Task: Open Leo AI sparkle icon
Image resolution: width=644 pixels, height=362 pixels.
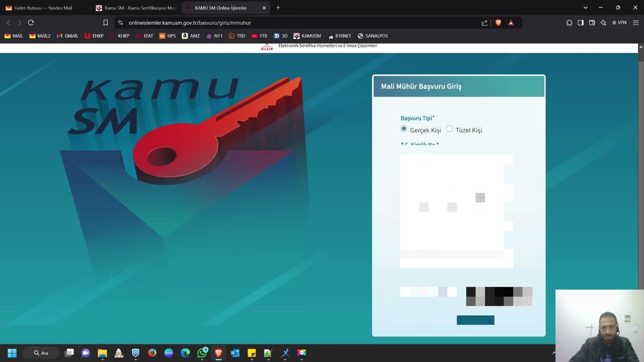Action: [603, 23]
